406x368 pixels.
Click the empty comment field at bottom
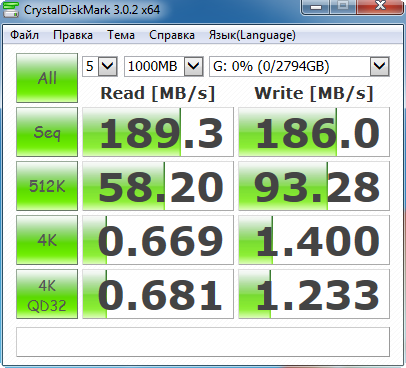tap(203, 342)
